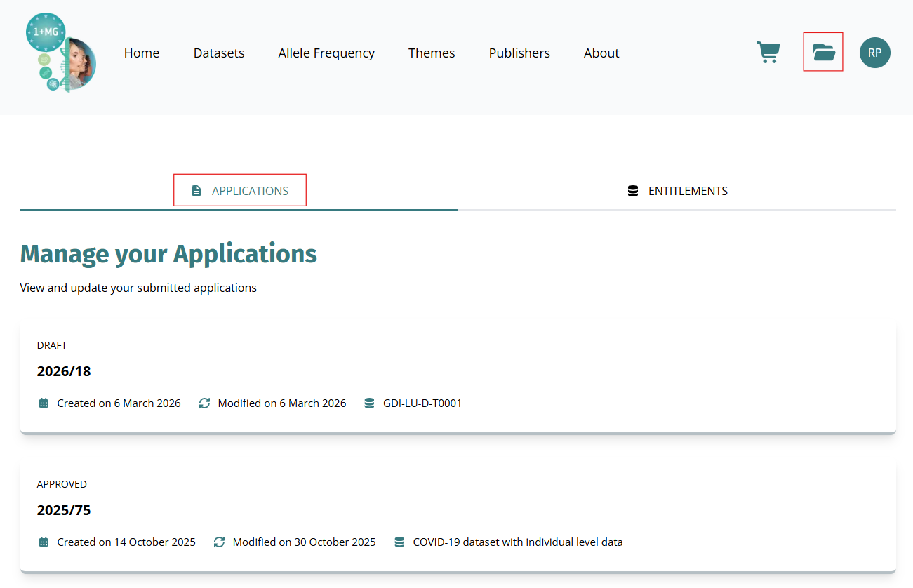This screenshot has height=588, width=913.
Task: Open the RP user profile avatar
Action: [874, 53]
